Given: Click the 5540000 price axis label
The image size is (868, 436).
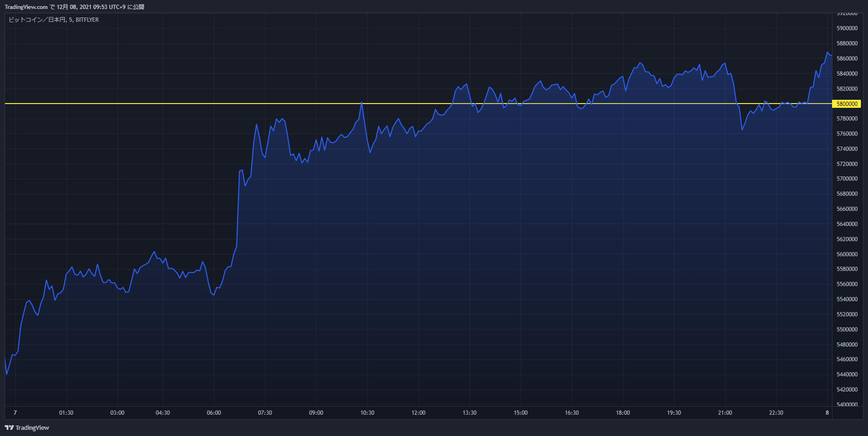Looking at the screenshot, I should click(847, 299).
